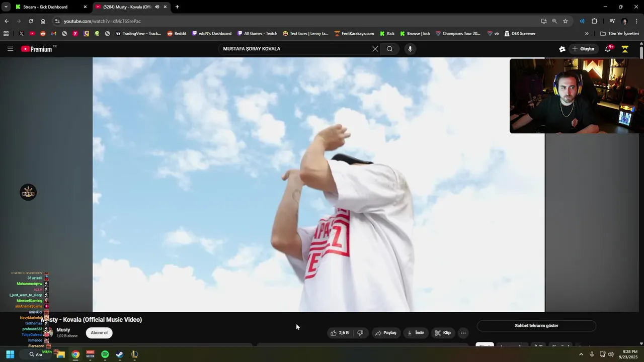Dislike the Kovala video
This screenshot has width=644, height=362.
pyautogui.click(x=360, y=333)
